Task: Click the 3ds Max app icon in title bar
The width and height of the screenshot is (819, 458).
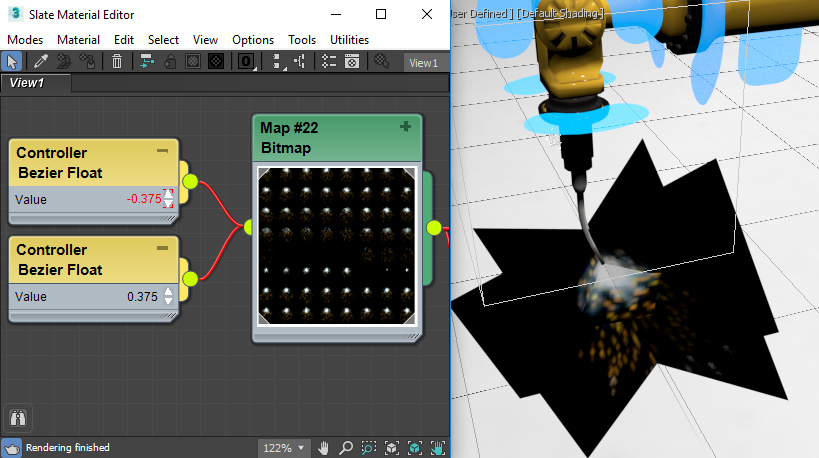Action: 16,14
